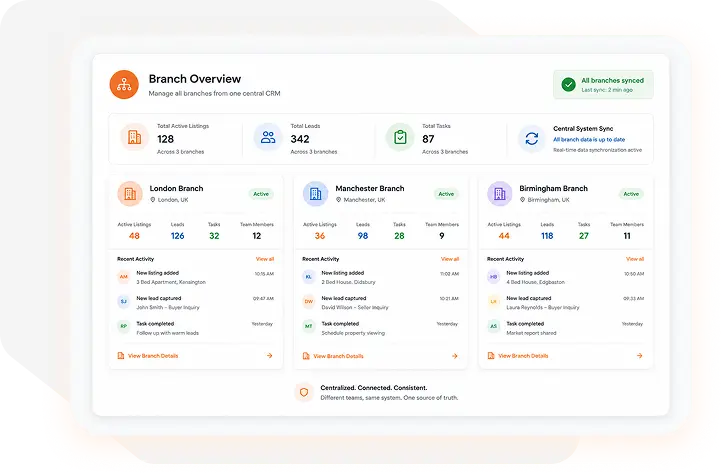Click the green checkmark sync status icon
722x474 pixels.
tap(568, 85)
